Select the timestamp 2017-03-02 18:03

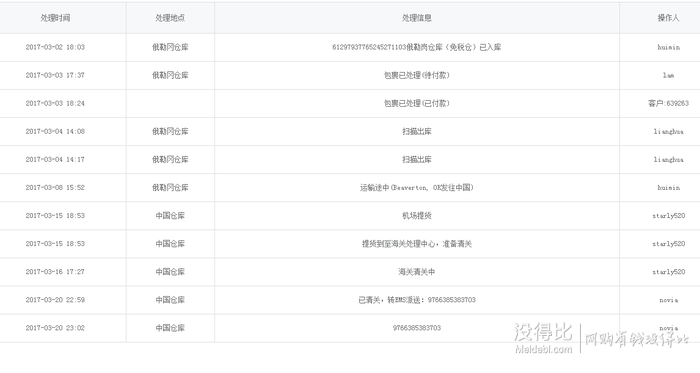pyautogui.click(x=55, y=47)
